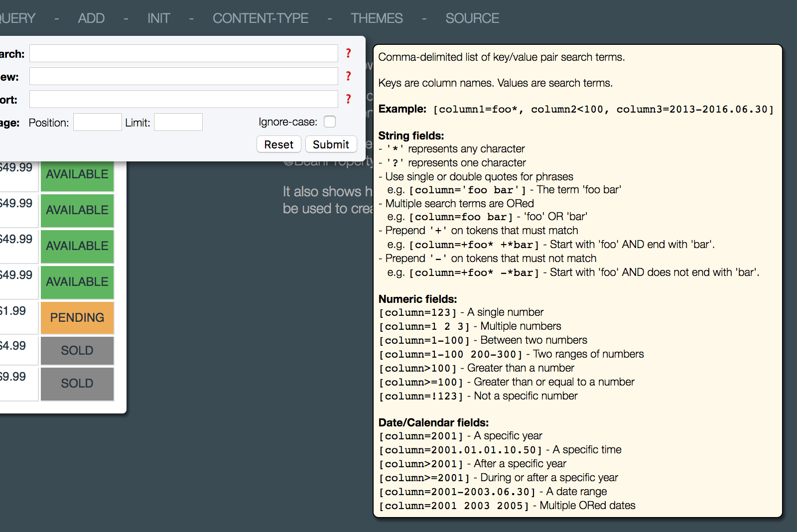The height and width of the screenshot is (532, 797).
Task: Click the PENDING status badge
Action: pyautogui.click(x=77, y=317)
